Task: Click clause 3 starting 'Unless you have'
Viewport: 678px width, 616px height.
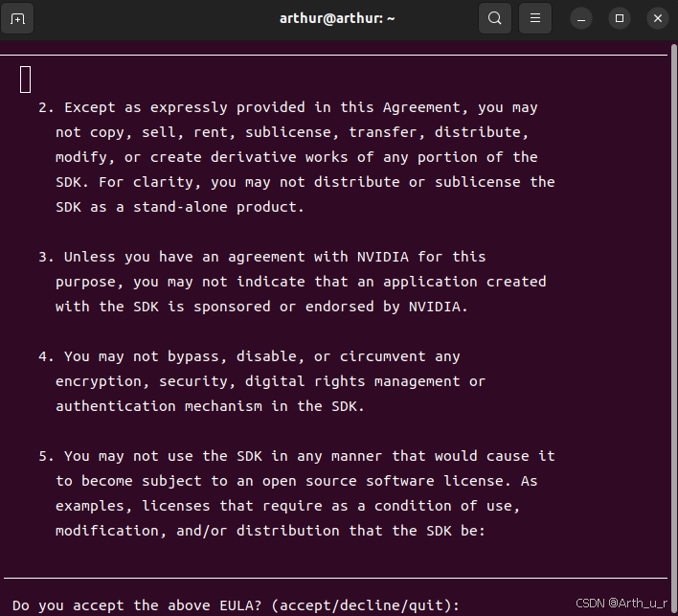Action: point(292,282)
